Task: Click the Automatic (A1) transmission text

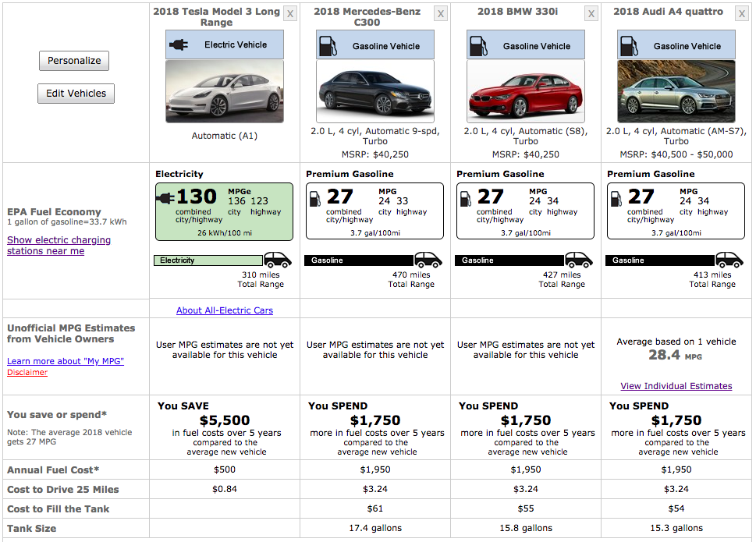Action: (225, 136)
